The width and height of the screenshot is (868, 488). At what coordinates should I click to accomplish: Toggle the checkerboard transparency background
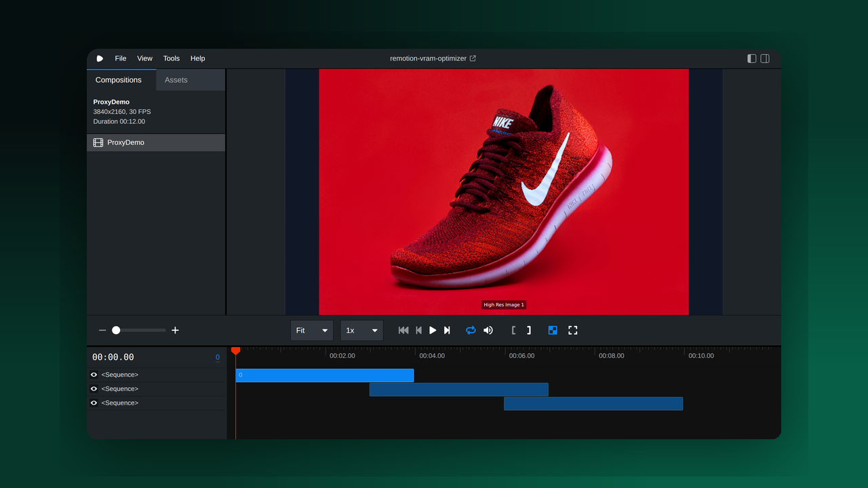point(553,330)
